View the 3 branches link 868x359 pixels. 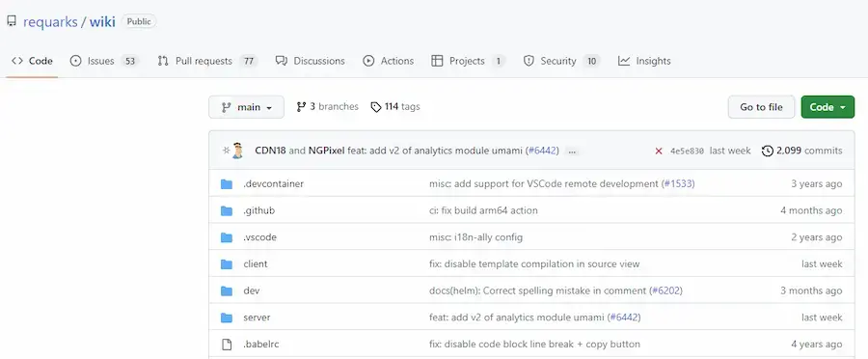click(328, 106)
